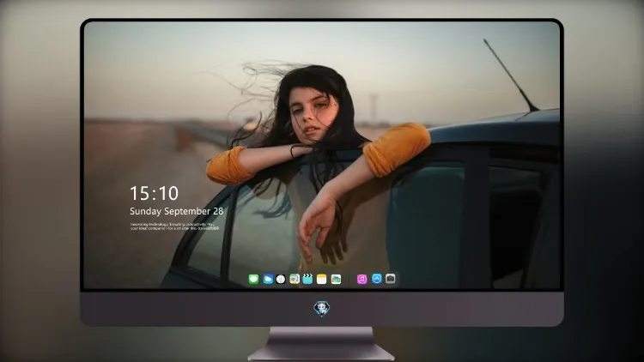Select the date text Sunday September 28
644x362 pixels.
[x=177, y=211]
